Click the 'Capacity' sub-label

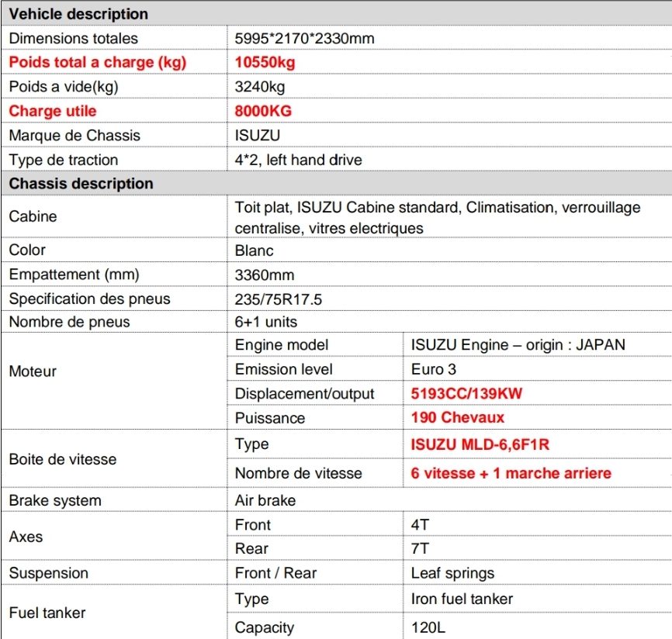pyautogui.click(x=265, y=628)
